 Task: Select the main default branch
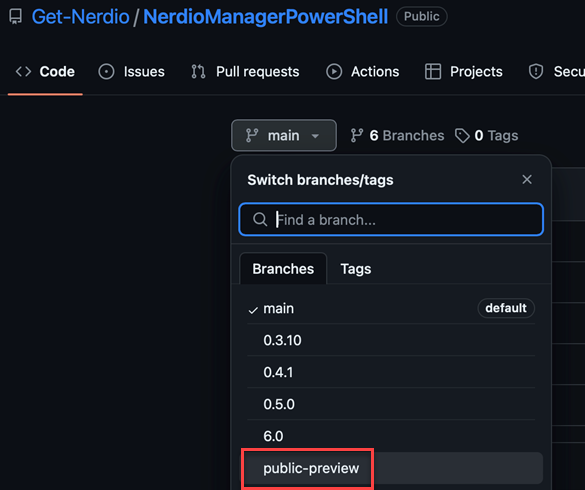[x=391, y=309]
